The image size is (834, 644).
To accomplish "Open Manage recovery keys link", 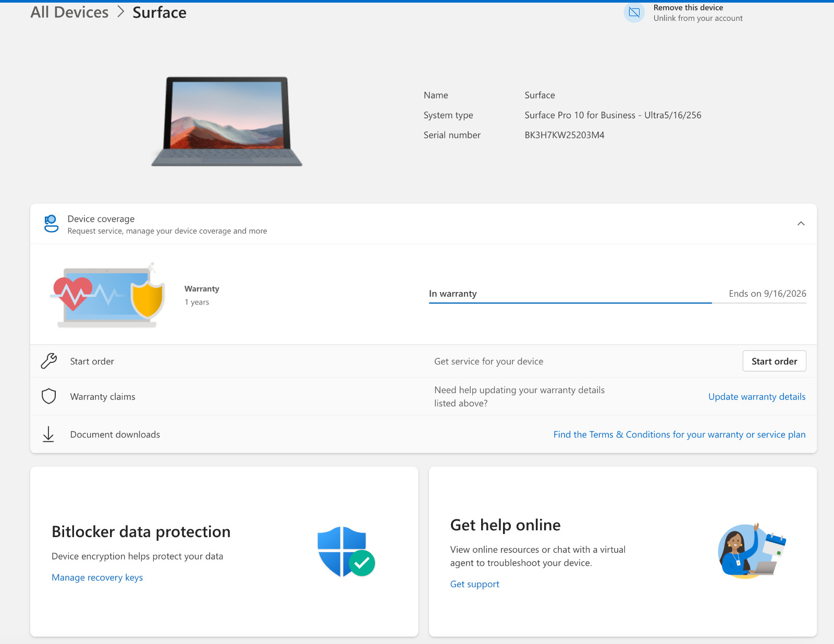I will (x=97, y=578).
